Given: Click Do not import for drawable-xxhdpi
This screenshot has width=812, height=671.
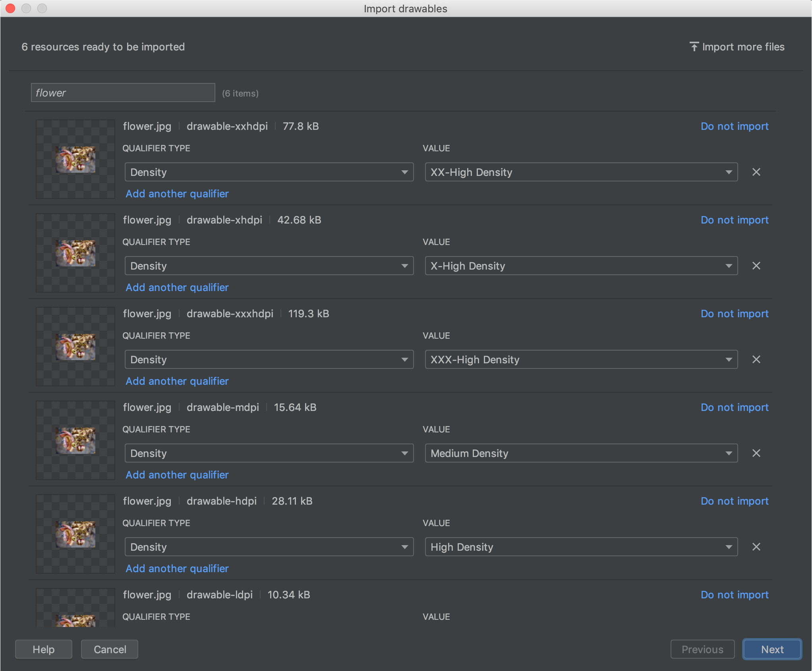Looking at the screenshot, I should [x=734, y=126].
